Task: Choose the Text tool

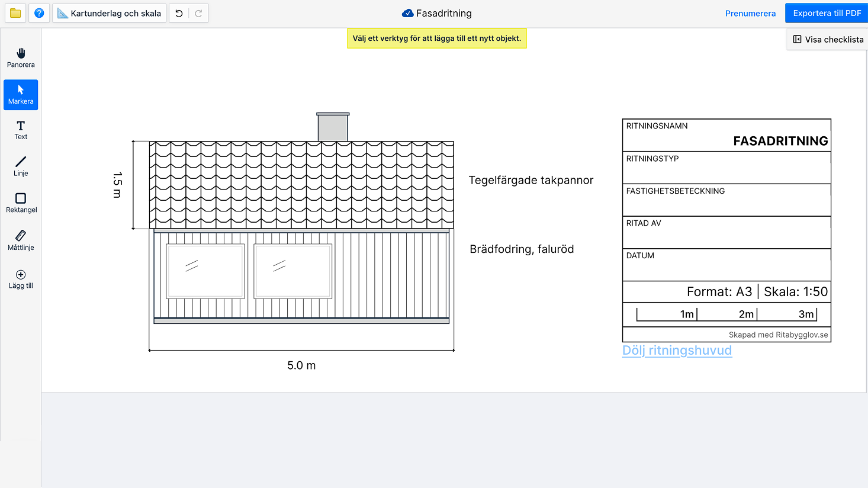Action: [x=21, y=130]
